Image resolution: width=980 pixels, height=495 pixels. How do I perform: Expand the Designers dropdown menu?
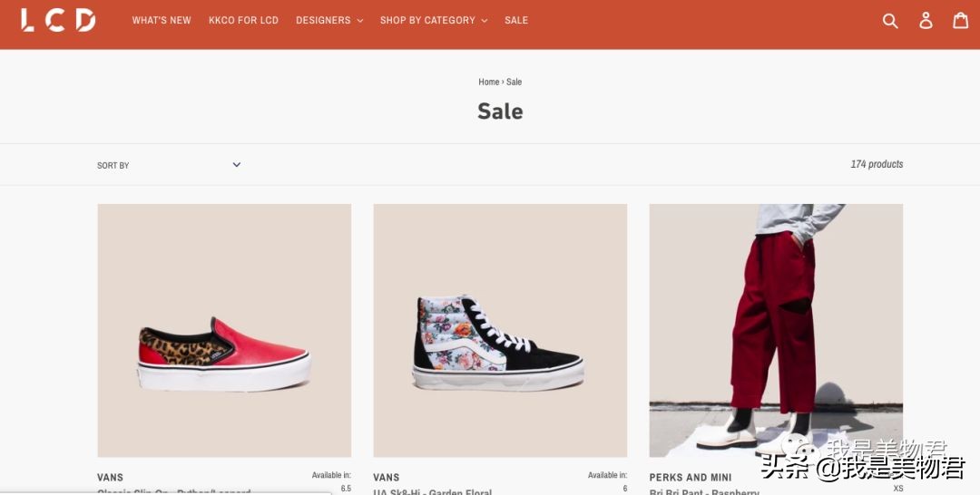pyautogui.click(x=328, y=20)
